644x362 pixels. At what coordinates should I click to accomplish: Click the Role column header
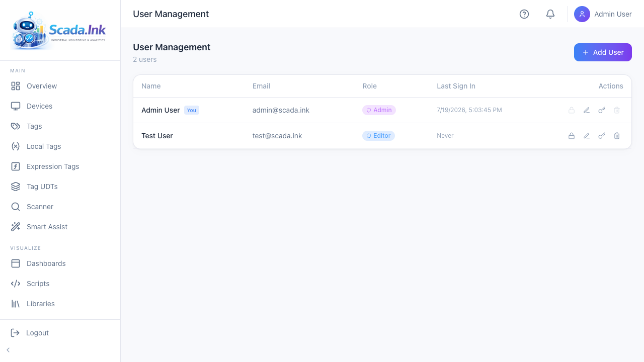pyautogui.click(x=369, y=86)
